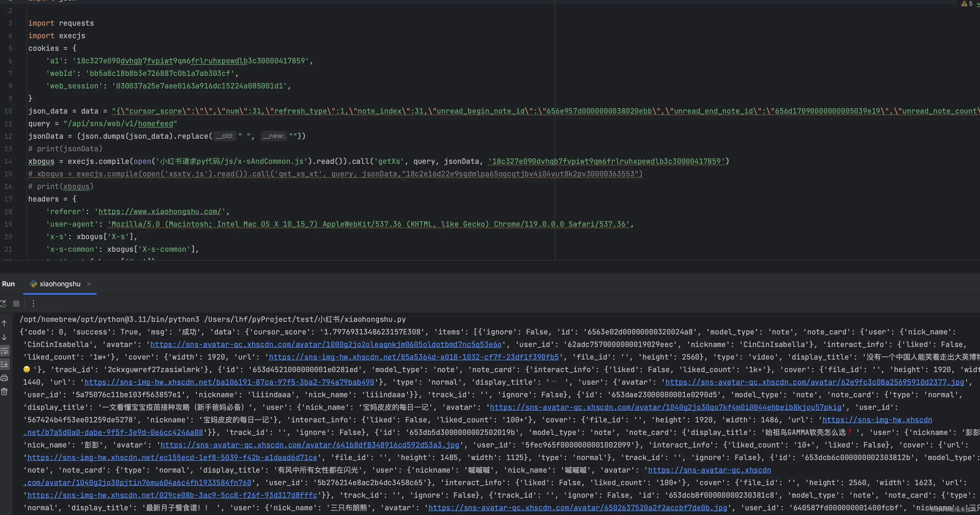The height and width of the screenshot is (515, 980).
Task: Click the Rerun xiaohongshu icon
Action: click(x=3, y=303)
